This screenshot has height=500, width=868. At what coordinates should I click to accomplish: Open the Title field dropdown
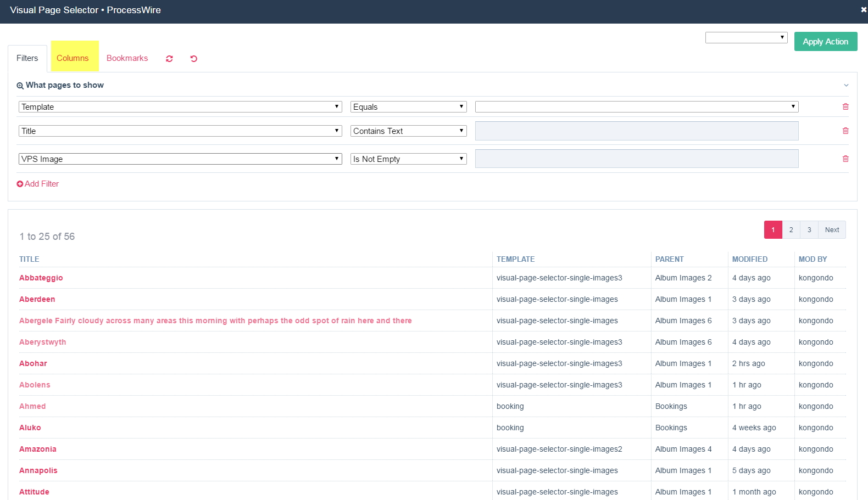pyautogui.click(x=180, y=131)
